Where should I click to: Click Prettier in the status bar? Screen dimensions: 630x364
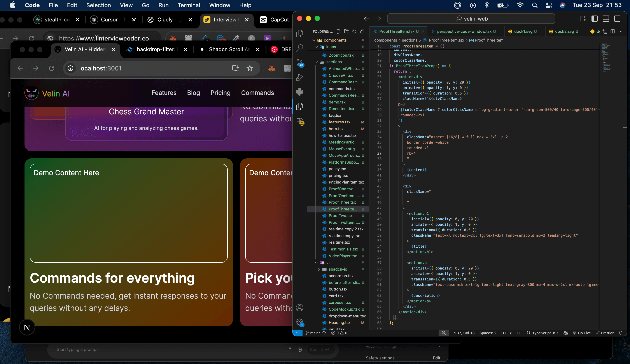pos(607,333)
